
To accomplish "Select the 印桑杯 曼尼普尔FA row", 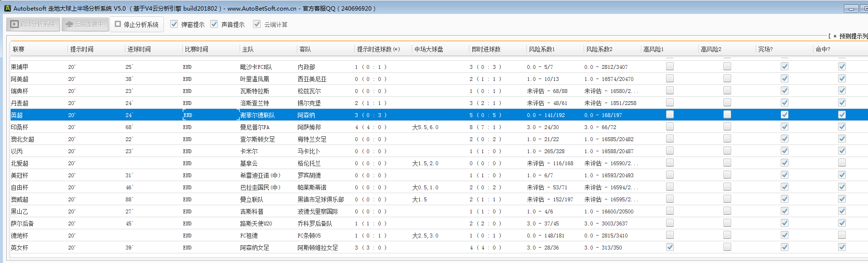I will click(254, 127).
